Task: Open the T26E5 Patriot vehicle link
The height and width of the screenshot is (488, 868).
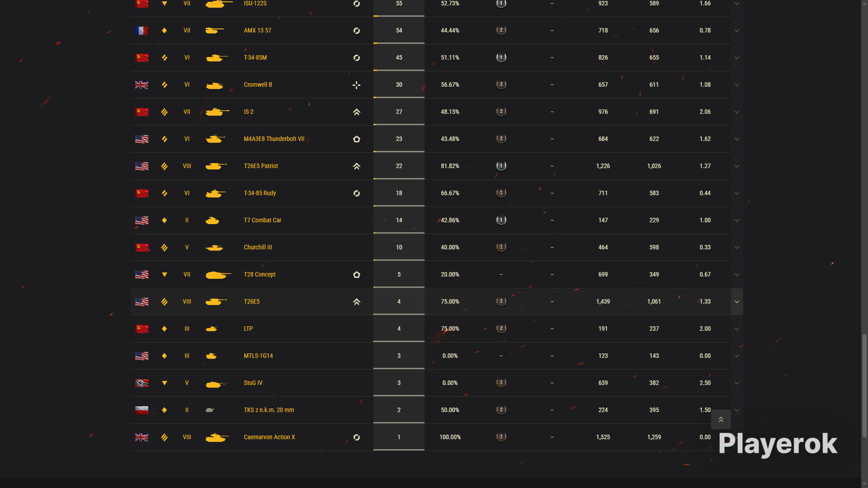Action: (x=261, y=166)
